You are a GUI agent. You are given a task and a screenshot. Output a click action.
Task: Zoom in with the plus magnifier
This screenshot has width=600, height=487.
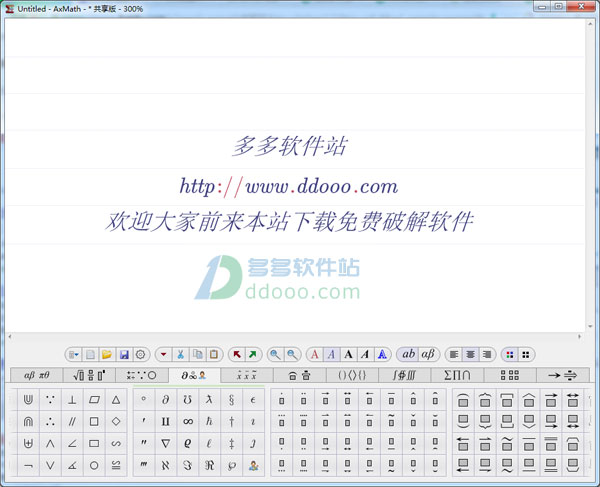click(x=275, y=355)
